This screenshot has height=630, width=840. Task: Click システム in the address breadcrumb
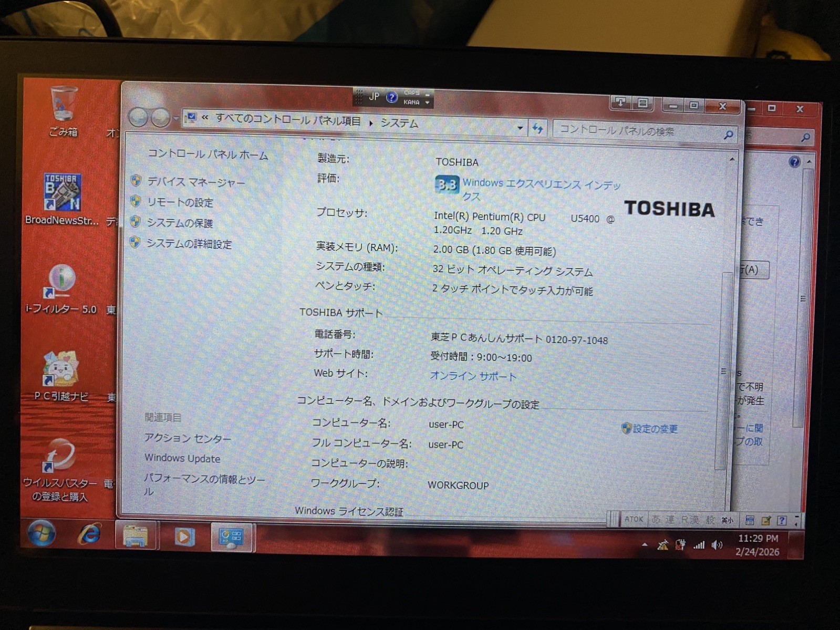[399, 123]
